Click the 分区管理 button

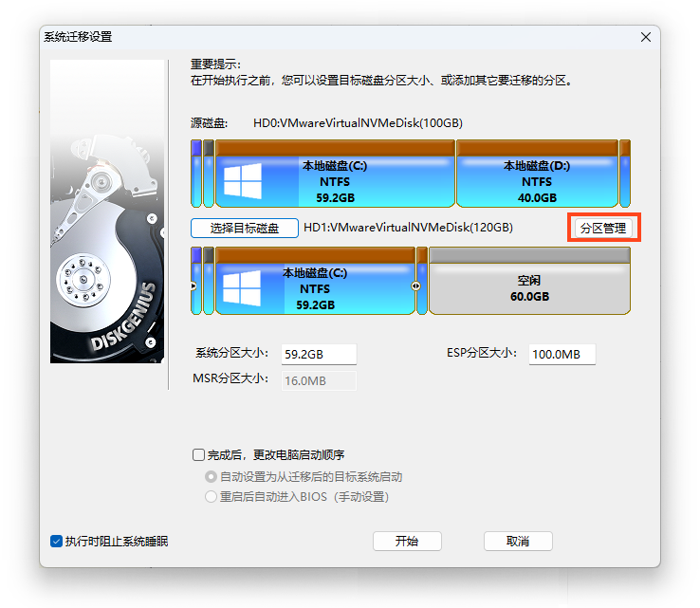pyautogui.click(x=603, y=228)
